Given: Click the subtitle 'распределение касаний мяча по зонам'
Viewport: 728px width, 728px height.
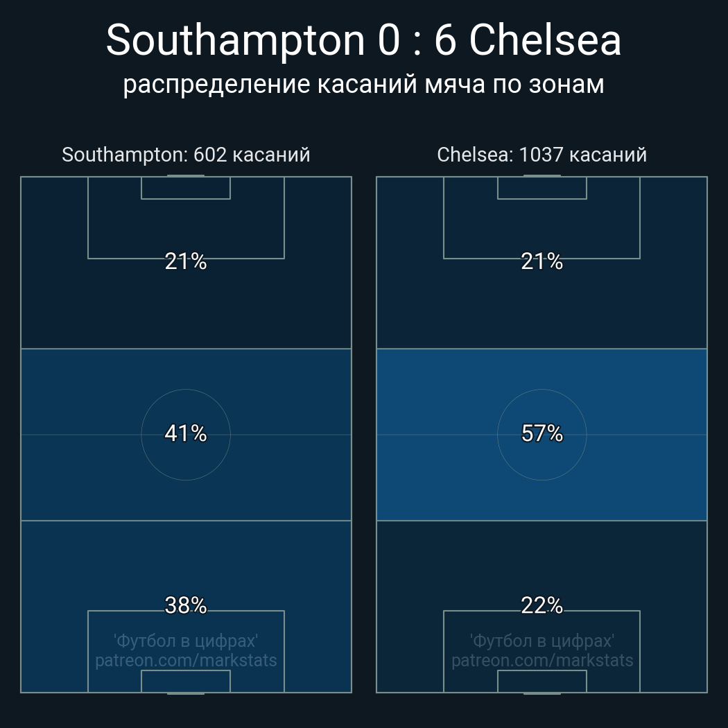Looking at the screenshot, I should [x=363, y=84].
